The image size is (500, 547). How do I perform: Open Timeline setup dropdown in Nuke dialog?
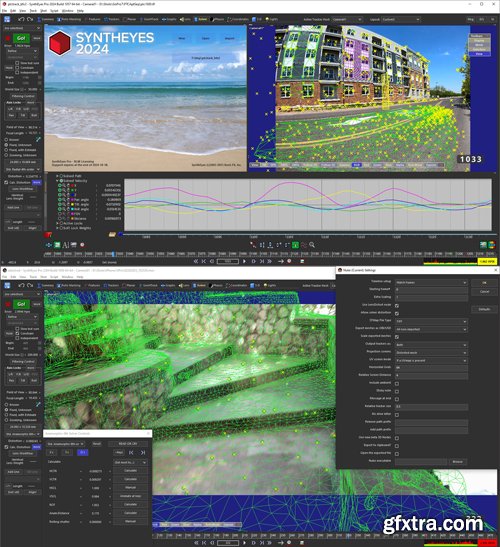(x=431, y=282)
